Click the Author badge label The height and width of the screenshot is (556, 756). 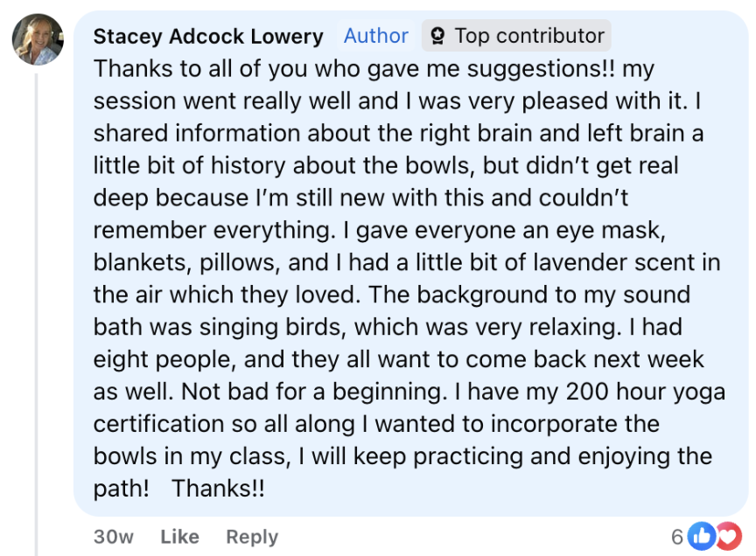click(375, 37)
